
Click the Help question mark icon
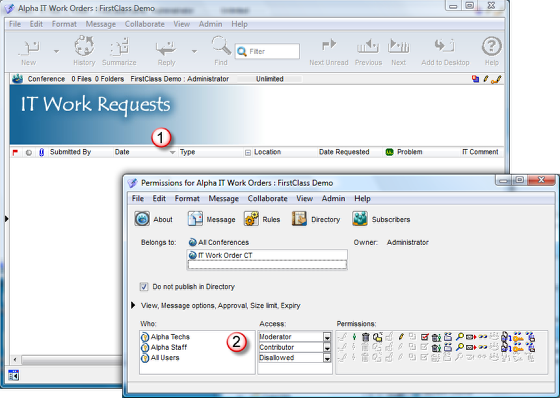click(x=491, y=46)
